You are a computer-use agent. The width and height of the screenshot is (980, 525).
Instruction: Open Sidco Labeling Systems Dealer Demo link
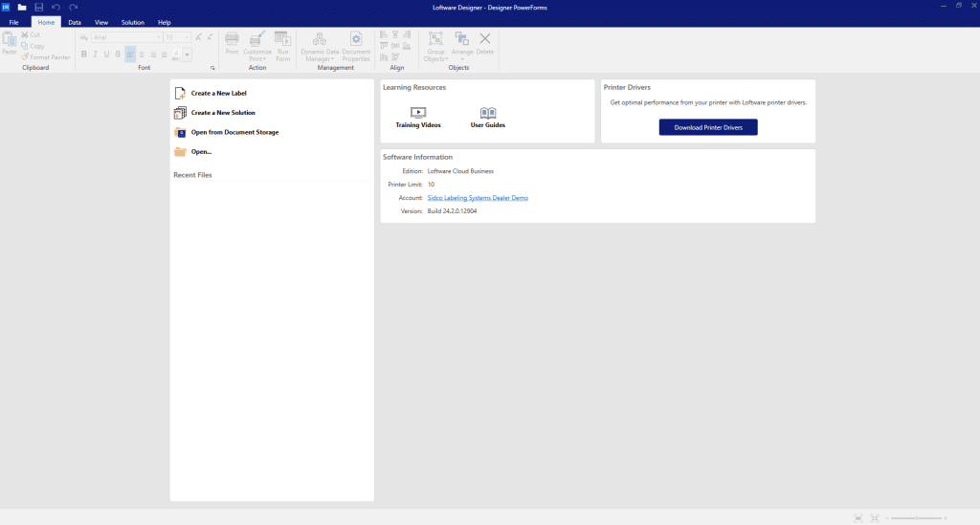tap(478, 198)
